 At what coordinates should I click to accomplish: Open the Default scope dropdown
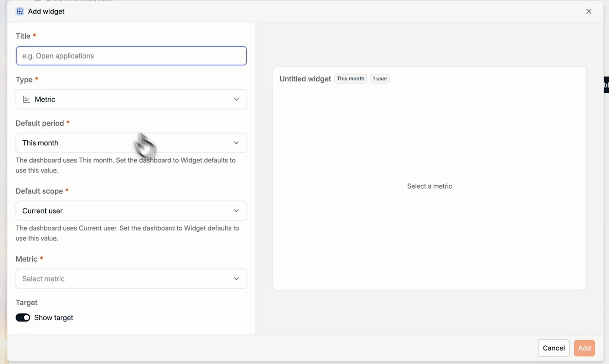[x=131, y=211]
